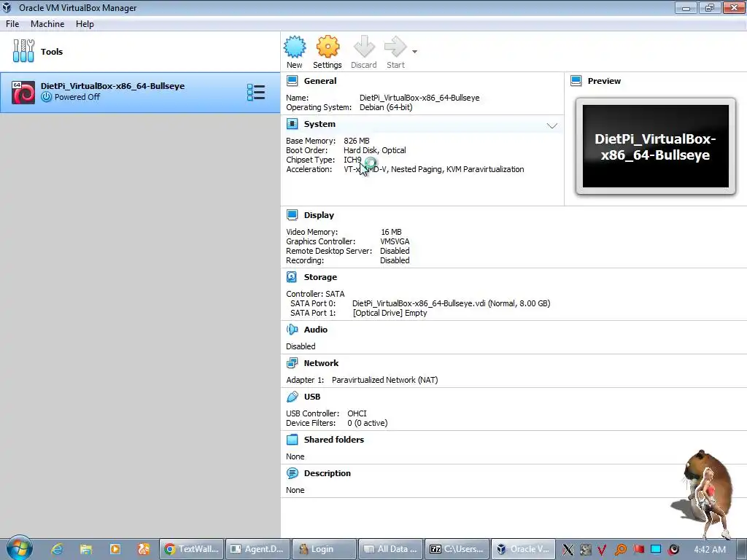747x560 pixels.
Task: Click the System section chip icon
Action: pyautogui.click(x=292, y=124)
